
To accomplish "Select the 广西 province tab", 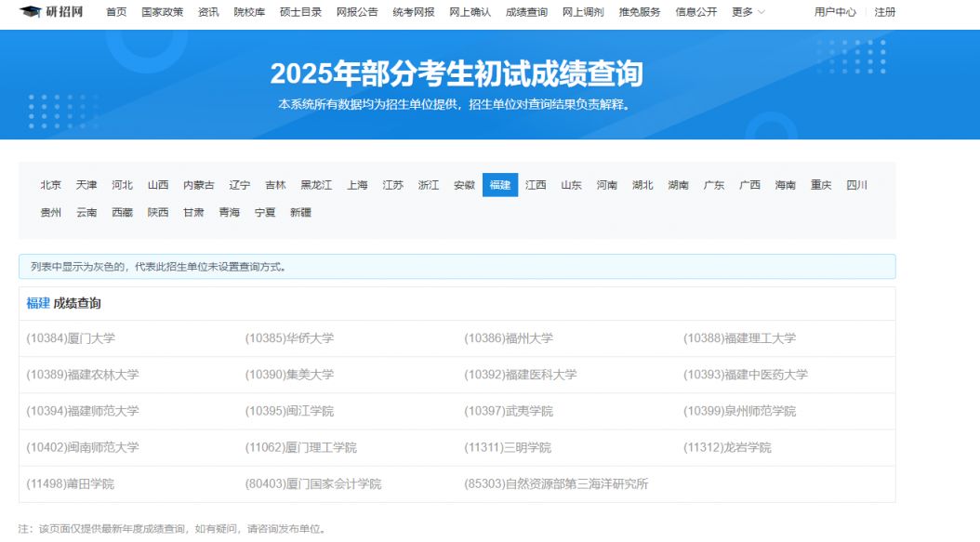I will 749,185.
